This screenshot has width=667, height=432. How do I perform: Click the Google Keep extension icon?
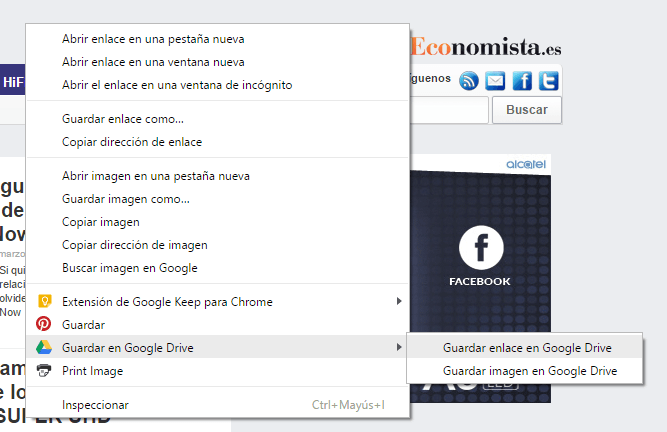pyautogui.click(x=44, y=301)
